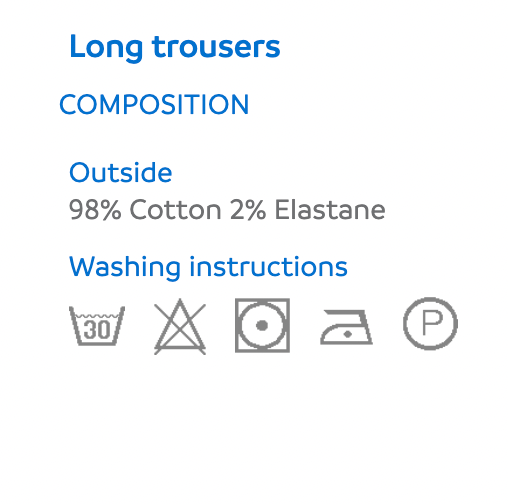This screenshot has height=504, width=508.
Task: Click the word Long in the title
Action: [106, 48]
